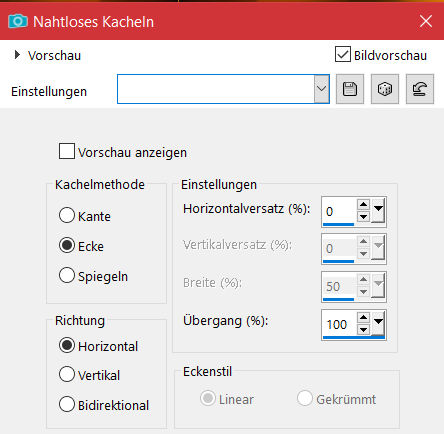Choose Bidirektional direction option
Image resolution: width=444 pixels, height=434 pixels.
[x=67, y=404]
